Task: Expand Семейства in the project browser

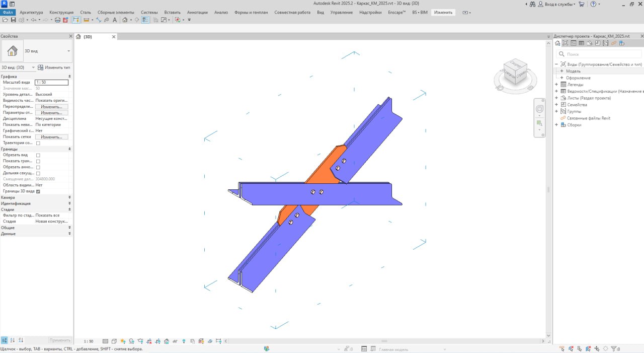Action: [556, 104]
